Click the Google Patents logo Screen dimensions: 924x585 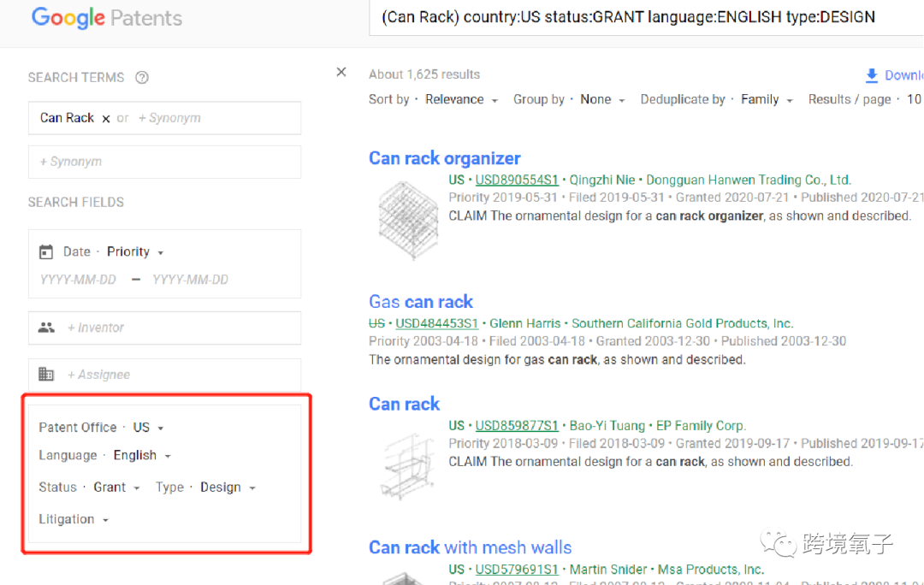(107, 18)
